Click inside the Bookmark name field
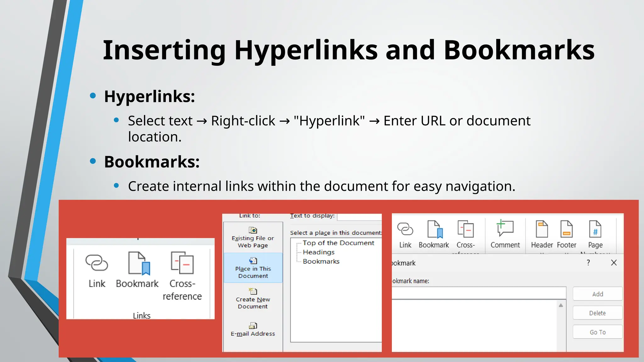The width and height of the screenshot is (644, 362). point(478,293)
